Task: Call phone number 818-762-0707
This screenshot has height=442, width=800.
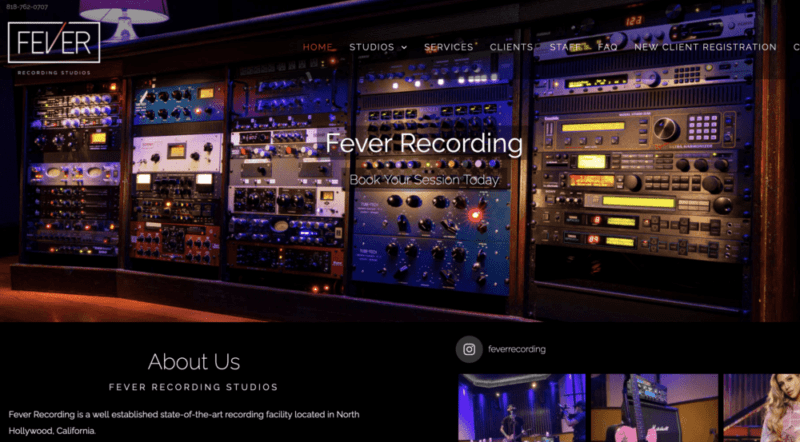Action: tap(27, 7)
